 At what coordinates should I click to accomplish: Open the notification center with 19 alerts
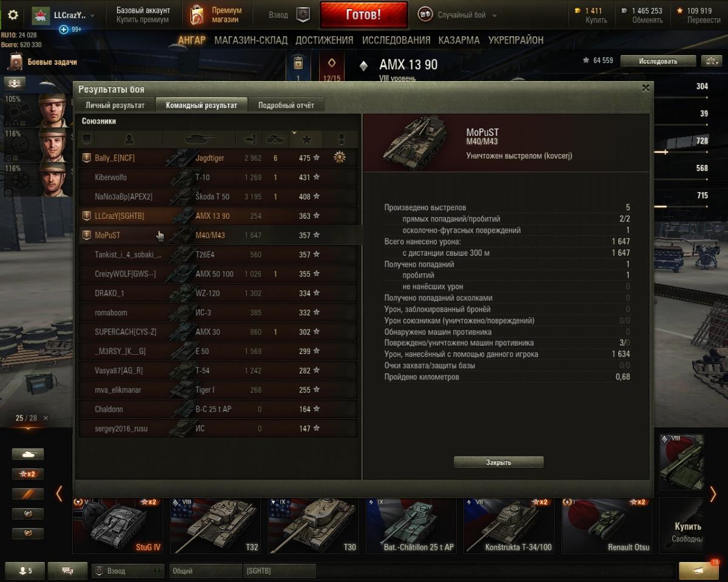point(699,570)
